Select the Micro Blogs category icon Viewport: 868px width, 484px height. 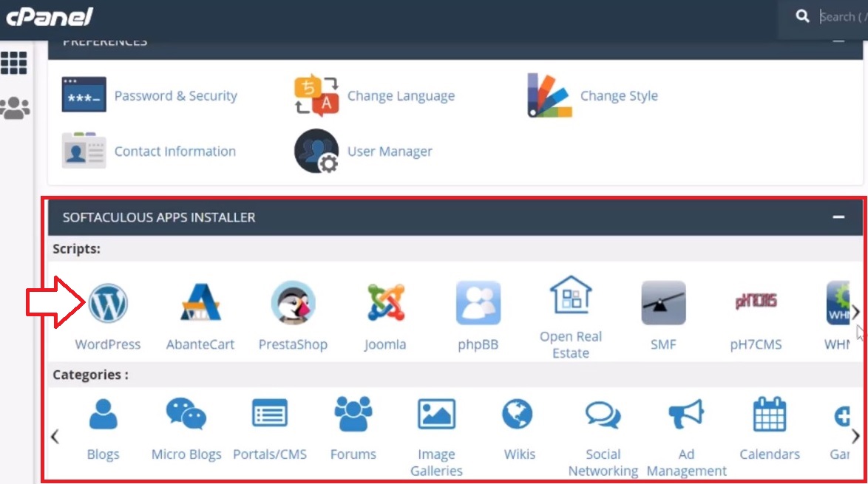186,414
